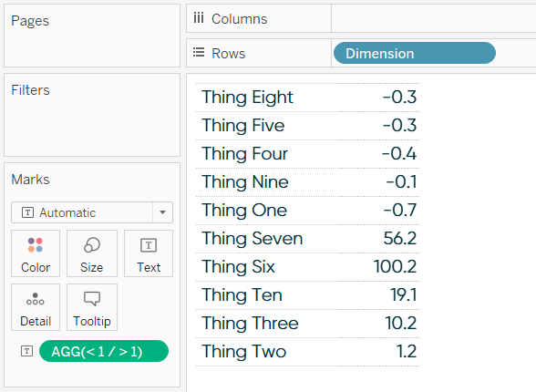The image size is (536, 392).
Task: Click the 100.2 value for Thing Six
Action: coord(395,266)
